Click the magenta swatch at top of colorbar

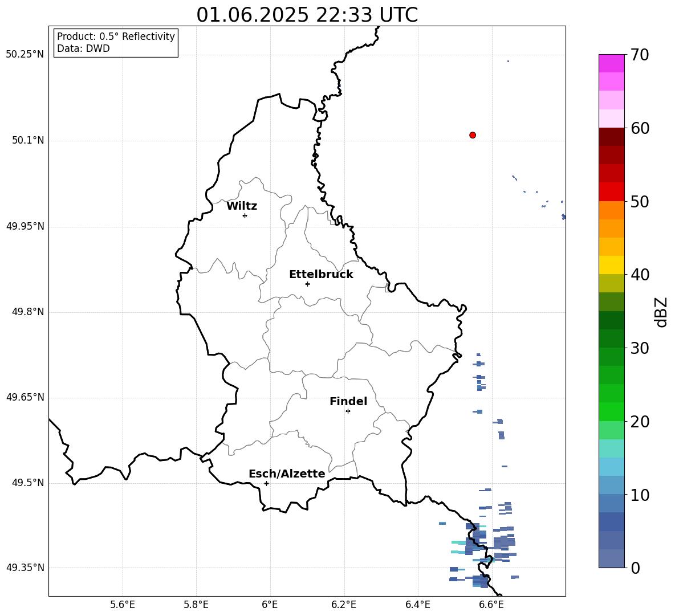(x=611, y=63)
